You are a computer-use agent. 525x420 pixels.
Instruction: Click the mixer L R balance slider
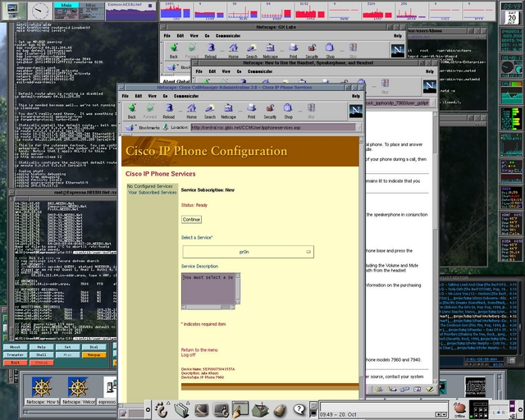[x=500, y=413]
